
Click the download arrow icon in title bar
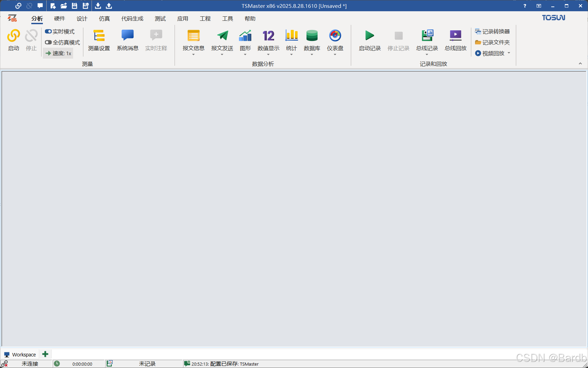pyautogui.click(x=98, y=6)
